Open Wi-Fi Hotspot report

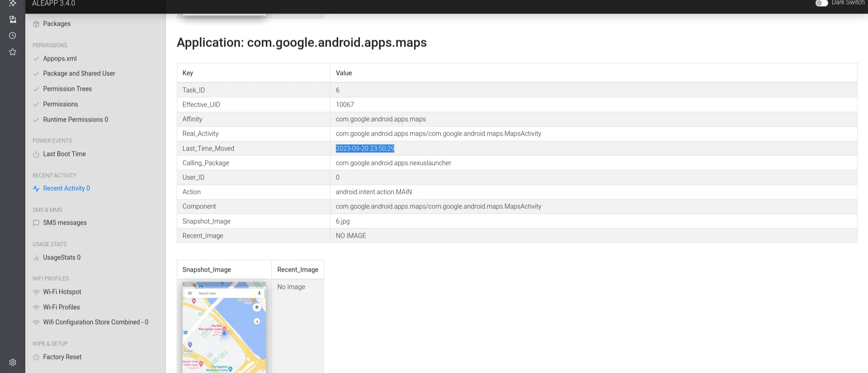[x=62, y=292]
